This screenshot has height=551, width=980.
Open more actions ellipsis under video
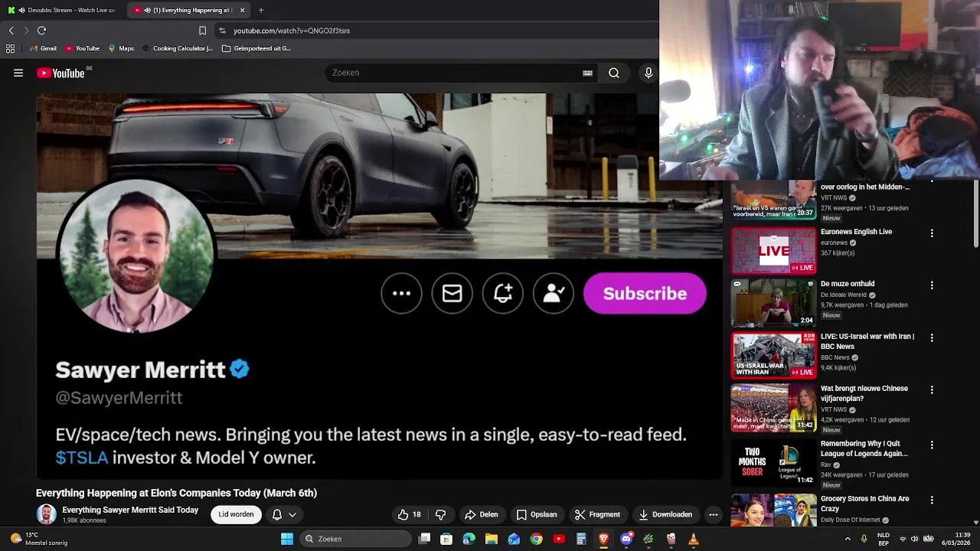[x=713, y=514]
